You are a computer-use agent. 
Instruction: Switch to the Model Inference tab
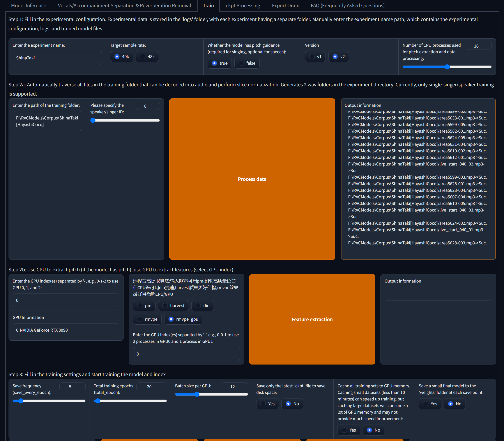click(x=28, y=5)
